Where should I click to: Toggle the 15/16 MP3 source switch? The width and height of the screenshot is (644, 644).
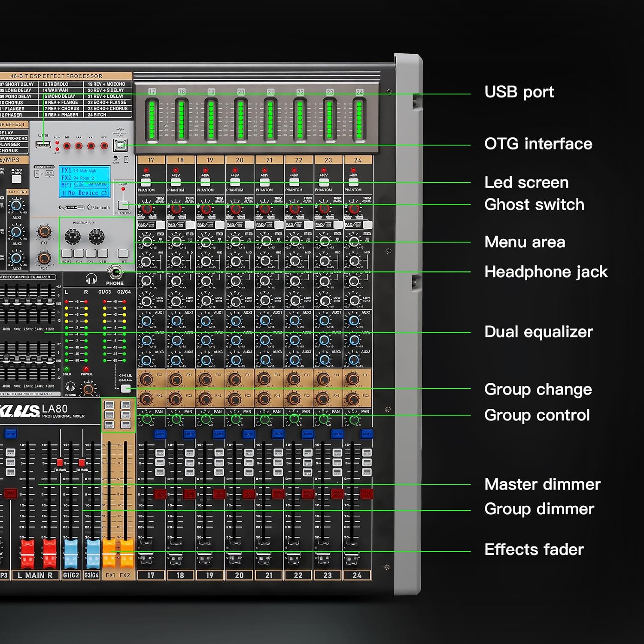click(16, 179)
